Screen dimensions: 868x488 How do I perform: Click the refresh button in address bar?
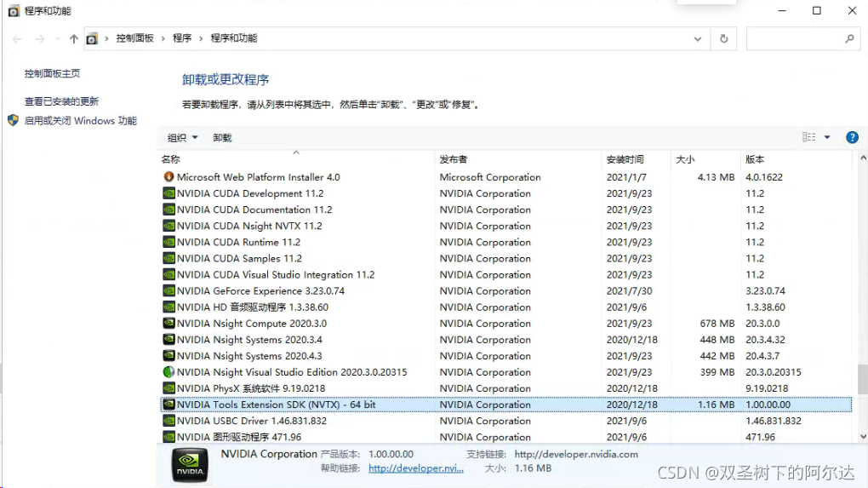(723, 39)
